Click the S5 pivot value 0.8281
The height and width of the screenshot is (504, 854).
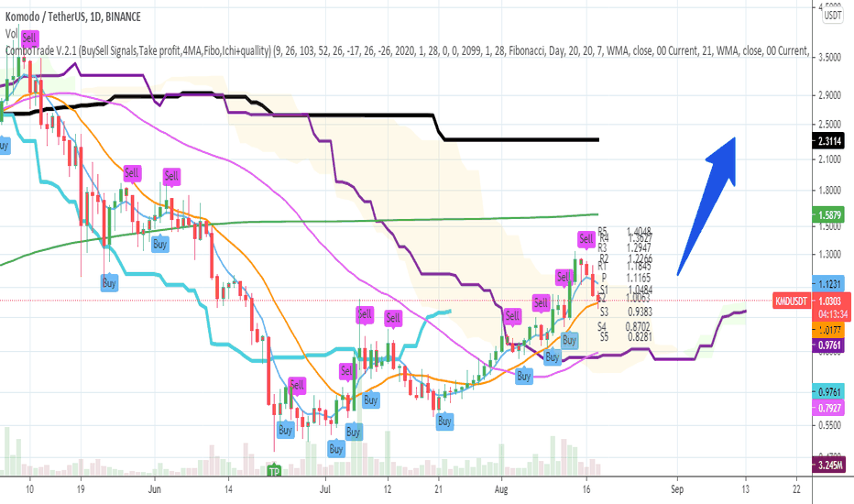(640, 337)
